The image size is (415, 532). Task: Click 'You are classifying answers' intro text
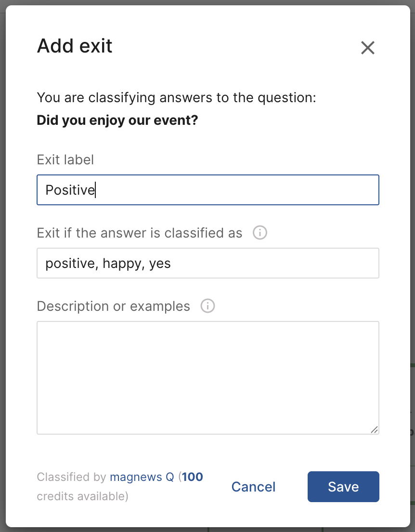(x=176, y=98)
